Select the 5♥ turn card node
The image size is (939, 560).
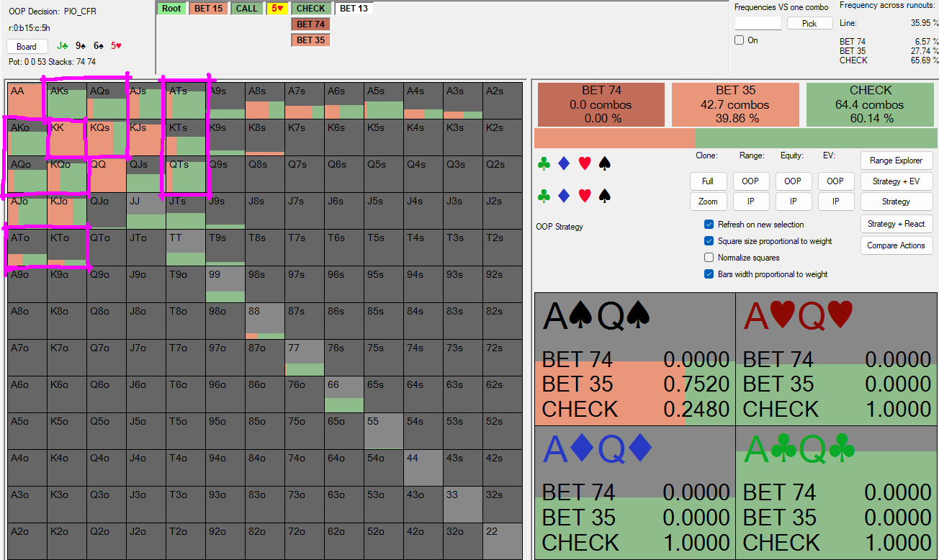pyautogui.click(x=275, y=9)
